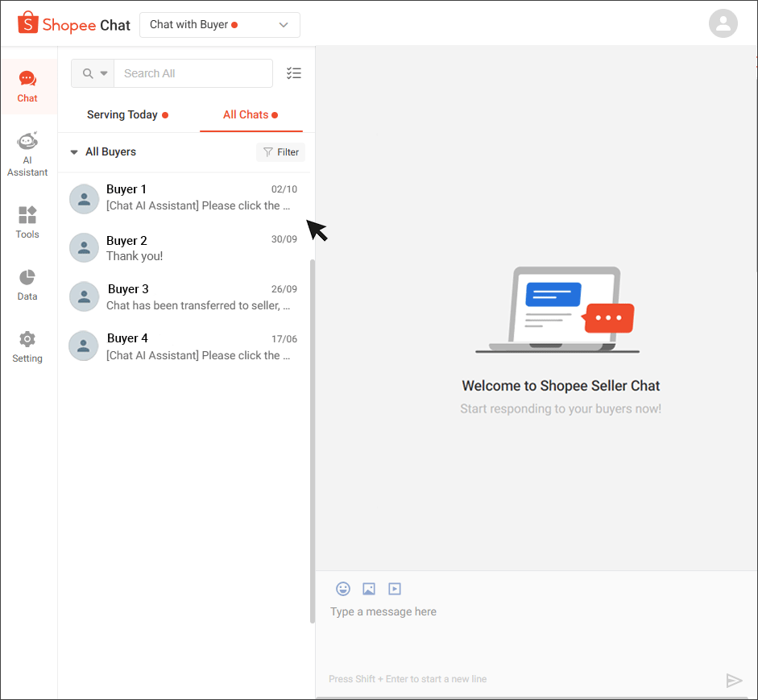Click in the Search All field
The height and width of the screenshot is (700, 758).
coord(193,72)
